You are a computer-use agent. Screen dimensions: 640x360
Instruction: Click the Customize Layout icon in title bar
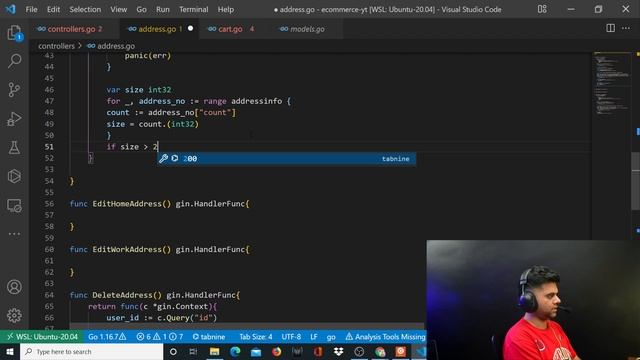click(x=542, y=9)
